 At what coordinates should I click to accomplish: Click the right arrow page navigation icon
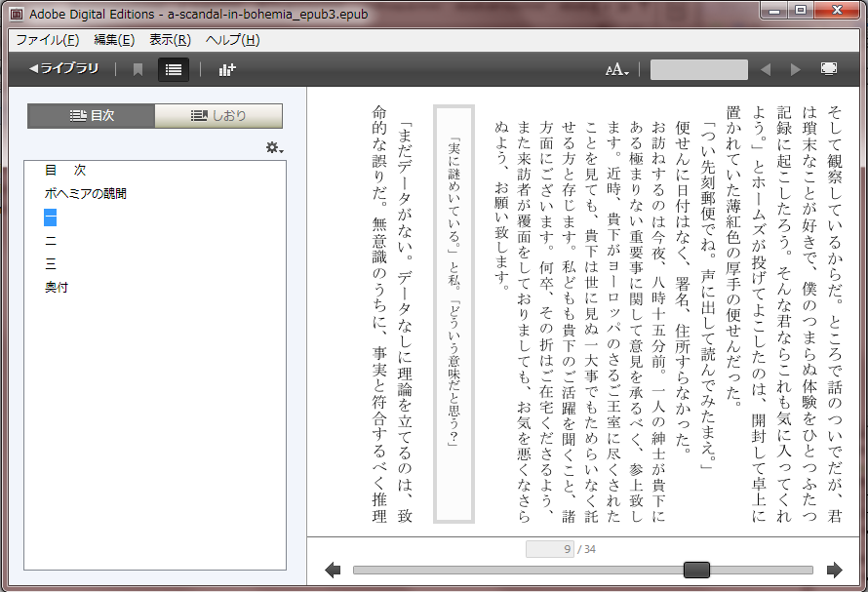[x=834, y=571]
